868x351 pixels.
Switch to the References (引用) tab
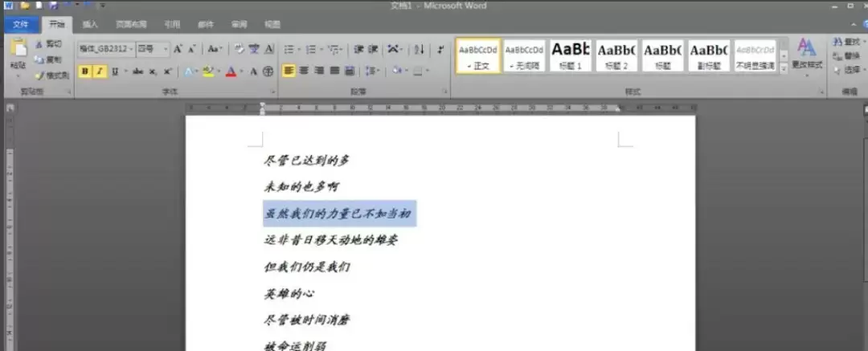pos(172,24)
